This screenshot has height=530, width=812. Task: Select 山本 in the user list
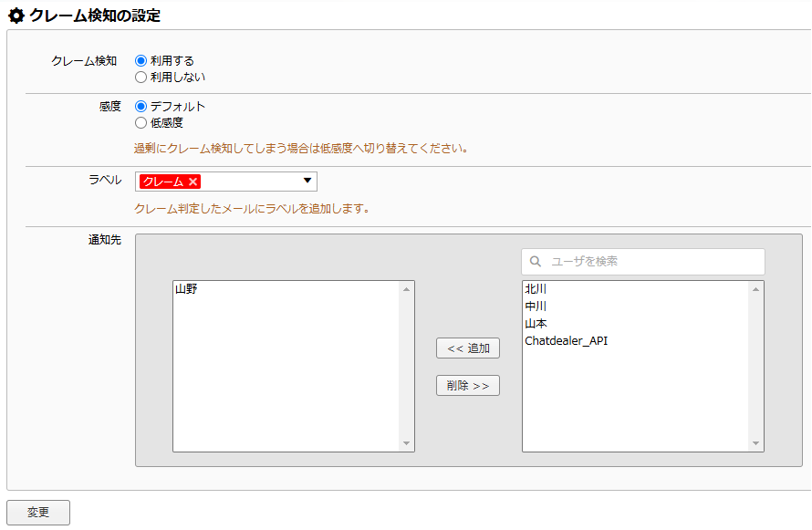(x=536, y=324)
